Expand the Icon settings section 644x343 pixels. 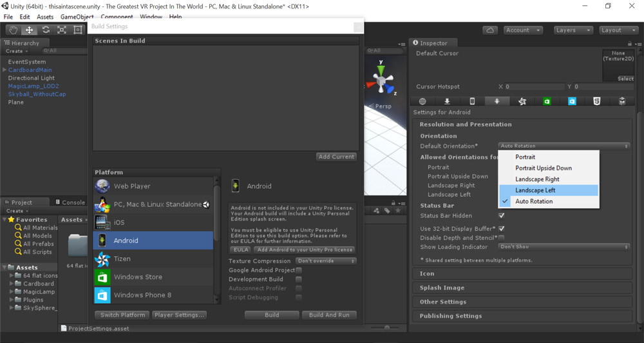pos(522,273)
